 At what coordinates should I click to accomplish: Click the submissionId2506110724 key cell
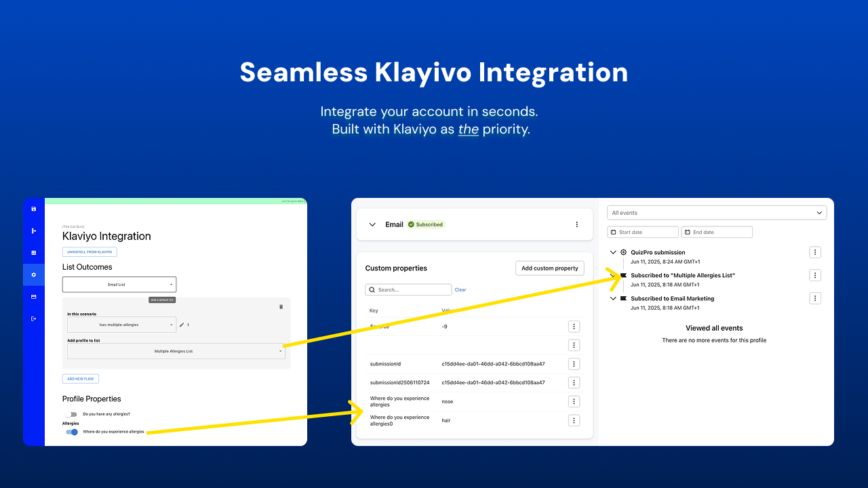pyautogui.click(x=400, y=382)
